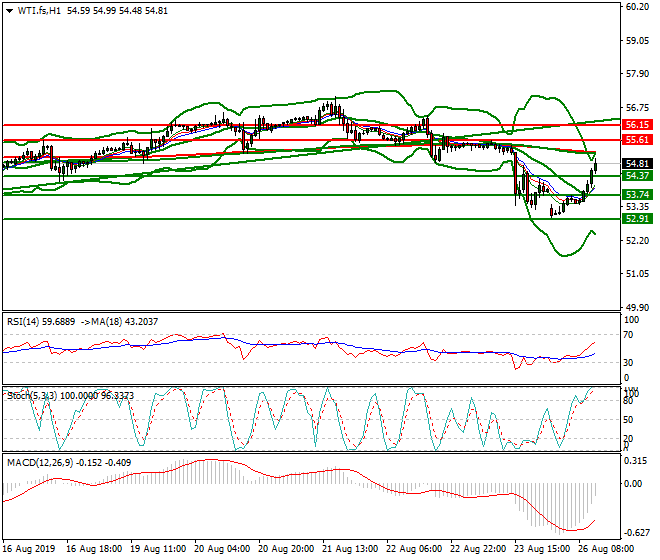Click the 20 Aug 04:00 time axis label
Viewport: 660px width, 560px height.
[x=222, y=549]
